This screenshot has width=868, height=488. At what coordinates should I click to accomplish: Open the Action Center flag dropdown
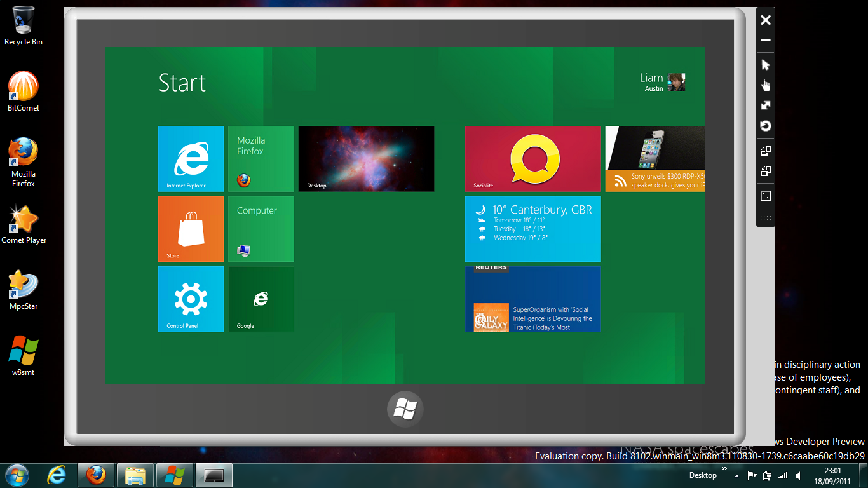[752, 475]
